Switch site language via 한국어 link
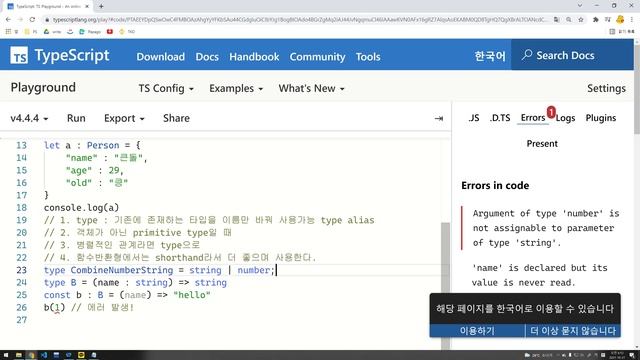The image size is (640, 360). point(490,56)
